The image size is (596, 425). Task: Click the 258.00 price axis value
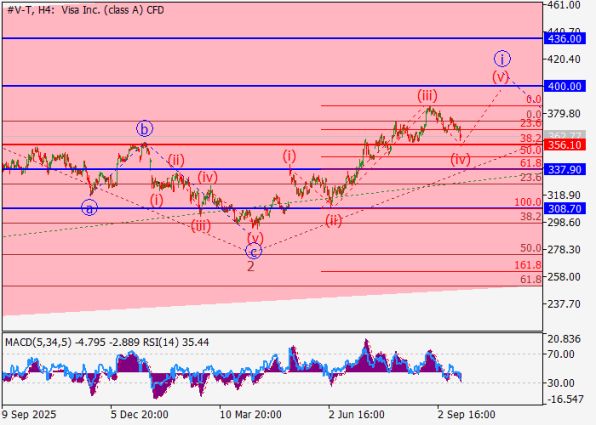[564, 277]
